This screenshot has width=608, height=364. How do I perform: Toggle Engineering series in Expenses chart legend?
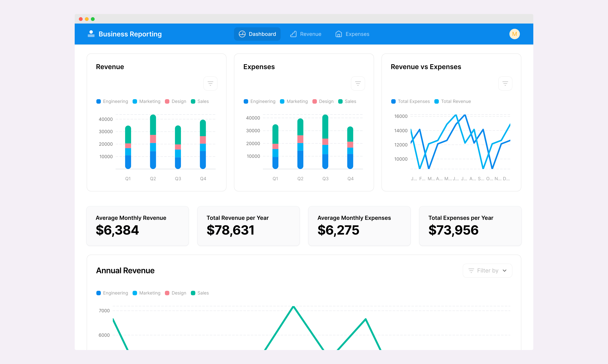[x=260, y=101]
